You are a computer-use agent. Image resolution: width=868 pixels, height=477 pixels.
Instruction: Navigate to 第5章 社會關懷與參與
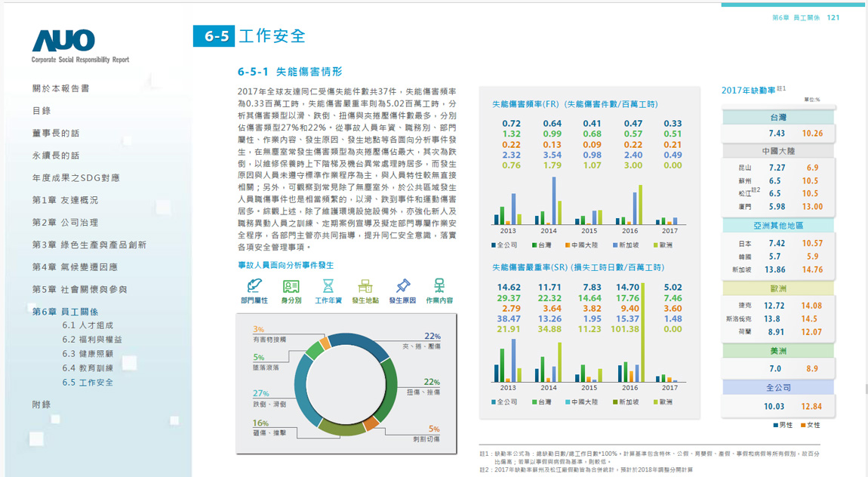tap(79, 290)
